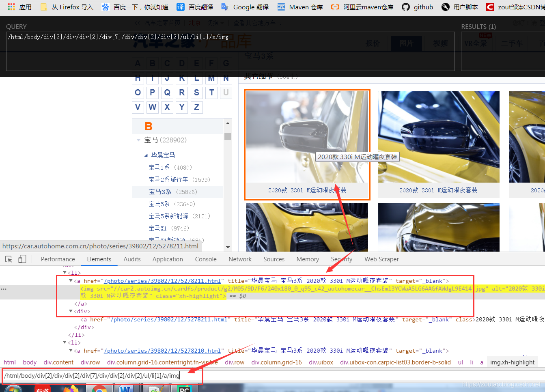The width and height of the screenshot is (545, 392).
Task: Open the 5278211.html href in the a node
Action: click(x=162, y=281)
